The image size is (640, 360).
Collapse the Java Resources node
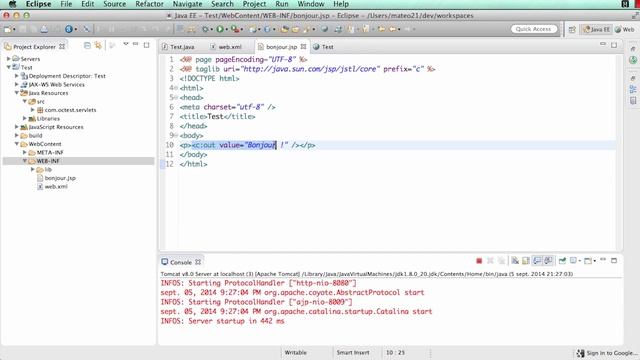16,93
